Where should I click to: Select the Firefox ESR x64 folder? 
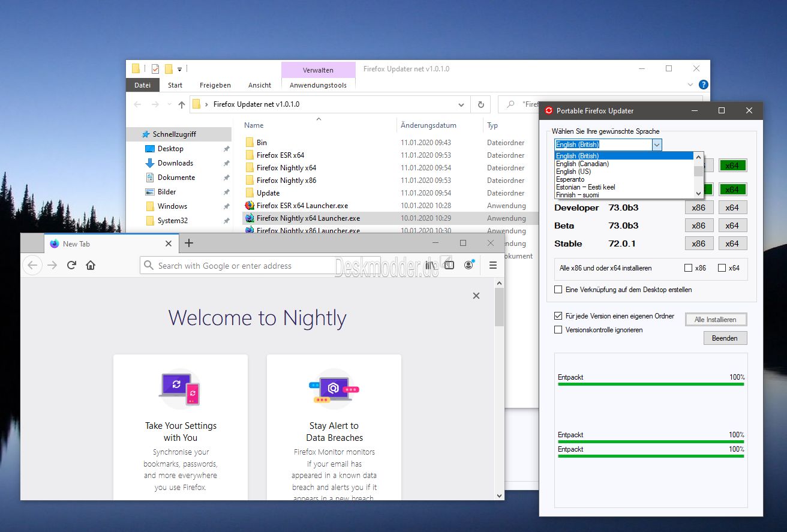point(280,155)
